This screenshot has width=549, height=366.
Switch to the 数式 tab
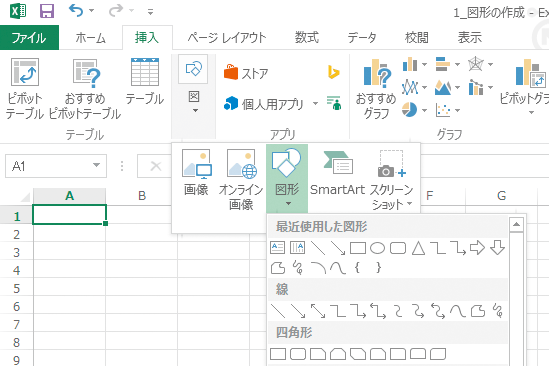tap(307, 37)
